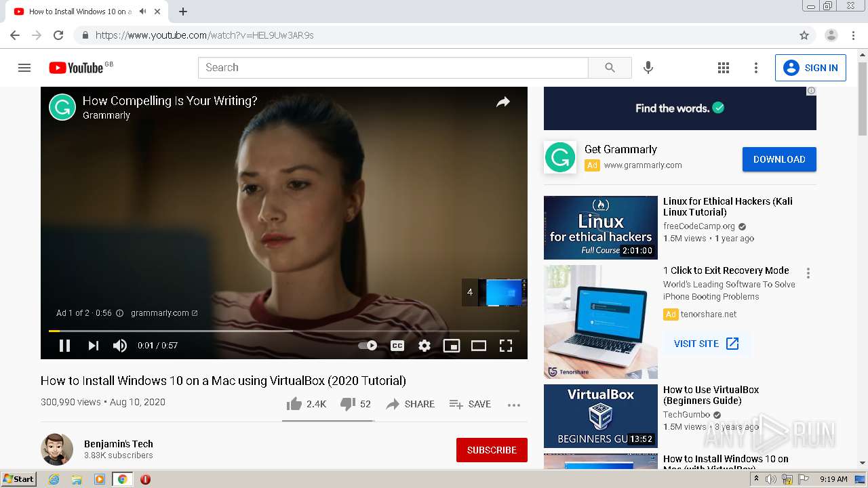The width and height of the screenshot is (868, 488).
Task: Open a new browser tab
Action: point(183,12)
